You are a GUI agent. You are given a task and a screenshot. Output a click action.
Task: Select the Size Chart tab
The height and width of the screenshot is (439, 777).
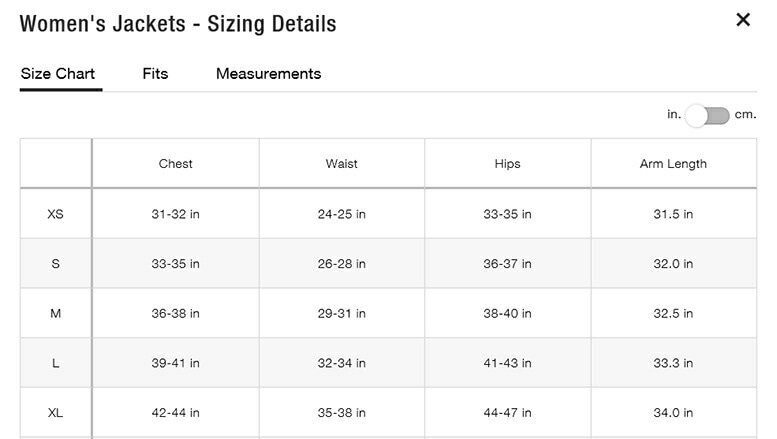coord(58,74)
